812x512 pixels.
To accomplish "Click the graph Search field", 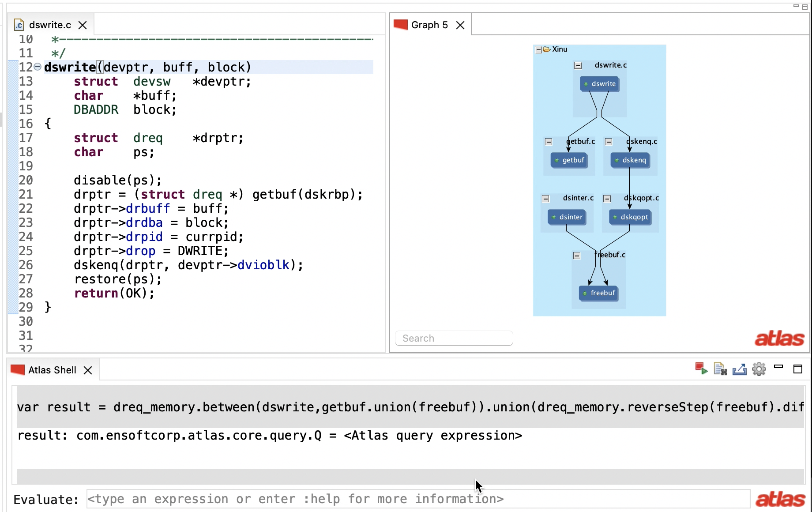I will [x=454, y=339].
